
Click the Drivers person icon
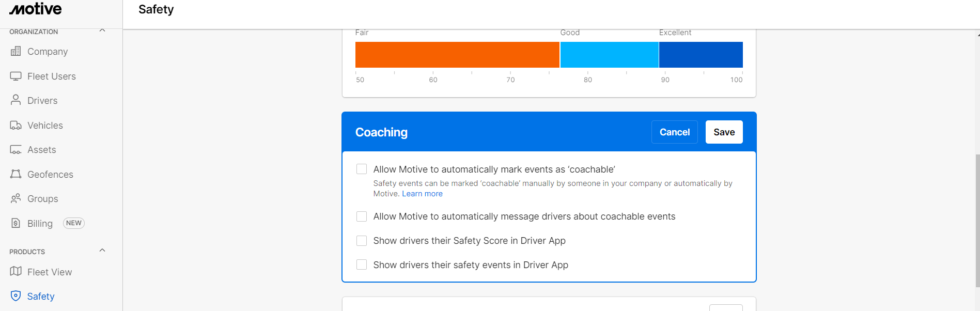click(x=16, y=100)
